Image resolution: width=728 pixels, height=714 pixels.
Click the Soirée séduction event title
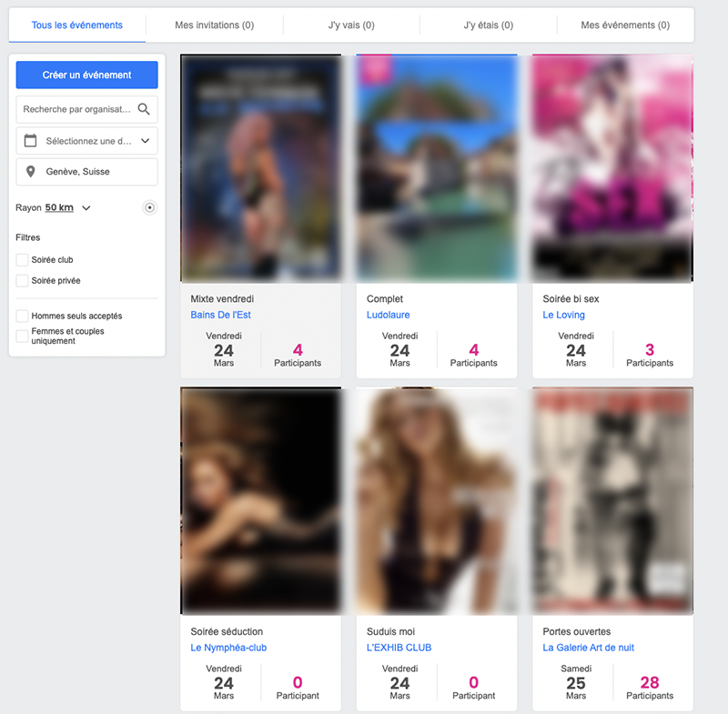click(x=227, y=632)
